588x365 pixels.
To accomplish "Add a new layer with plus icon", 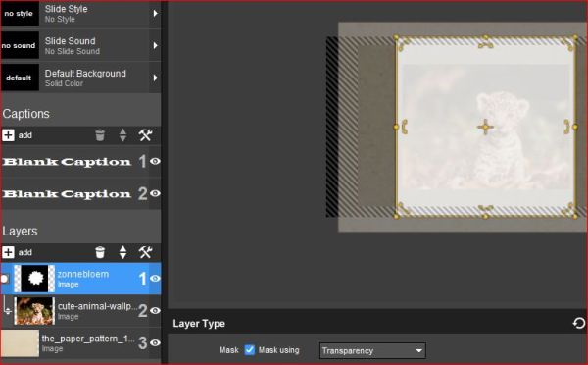I will [x=8, y=252].
